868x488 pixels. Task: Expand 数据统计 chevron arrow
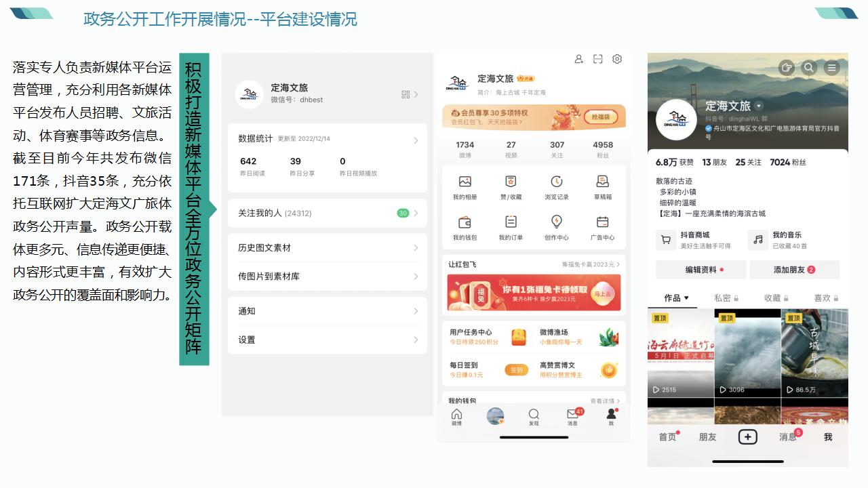[x=416, y=140]
